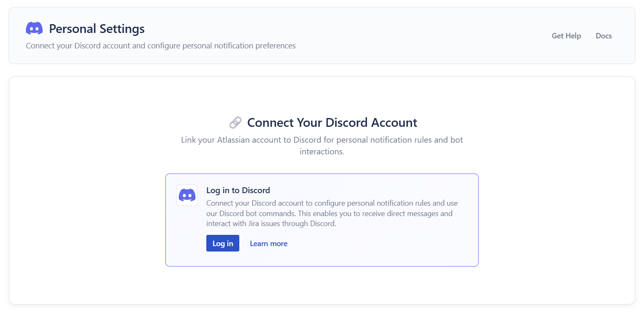The height and width of the screenshot is (312, 644).
Task: Select the Connect Your Discord Account title
Action: (x=332, y=122)
